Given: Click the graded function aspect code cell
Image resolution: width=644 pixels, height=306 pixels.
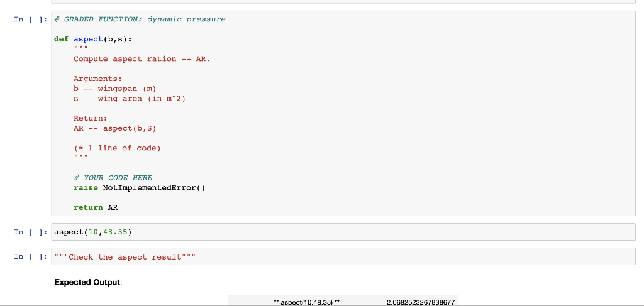Looking at the screenshot, I should (343, 113).
